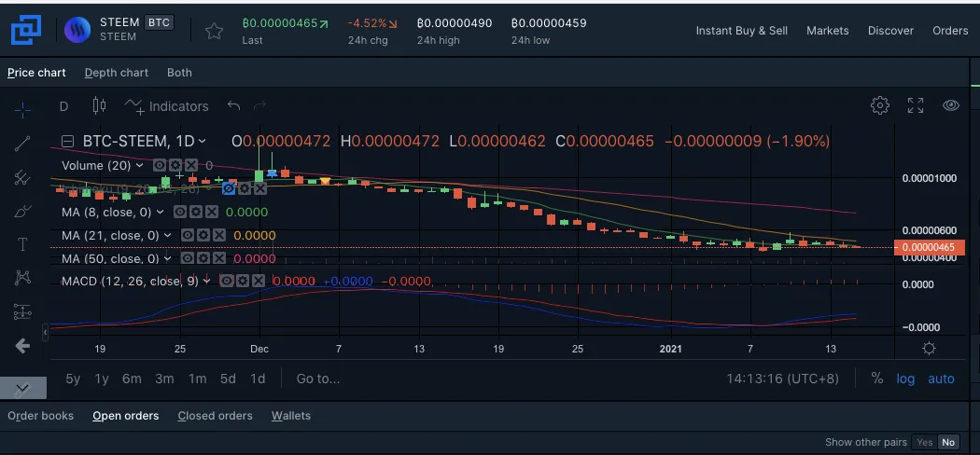This screenshot has width=980, height=455.
Task: Select the text annotation tool
Action: [x=22, y=244]
